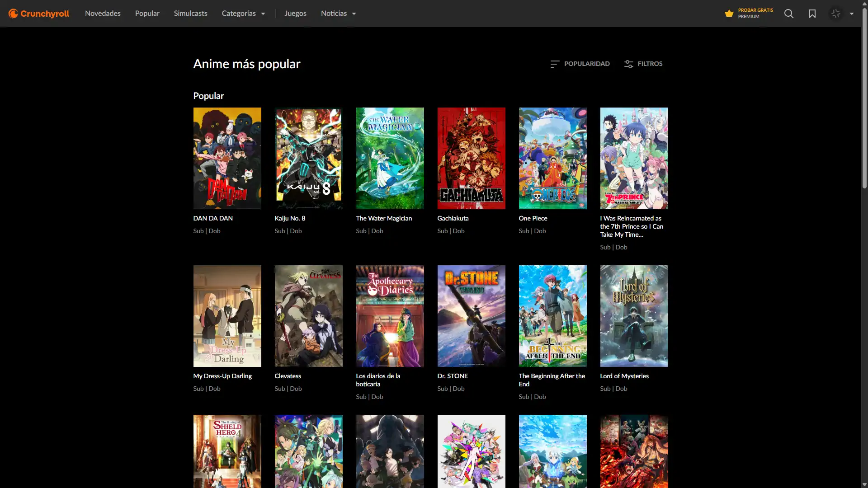The height and width of the screenshot is (488, 868).
Task: Open the Kaiju No. 8 poster
Action: pyautogui.click(x=308, y=158)
